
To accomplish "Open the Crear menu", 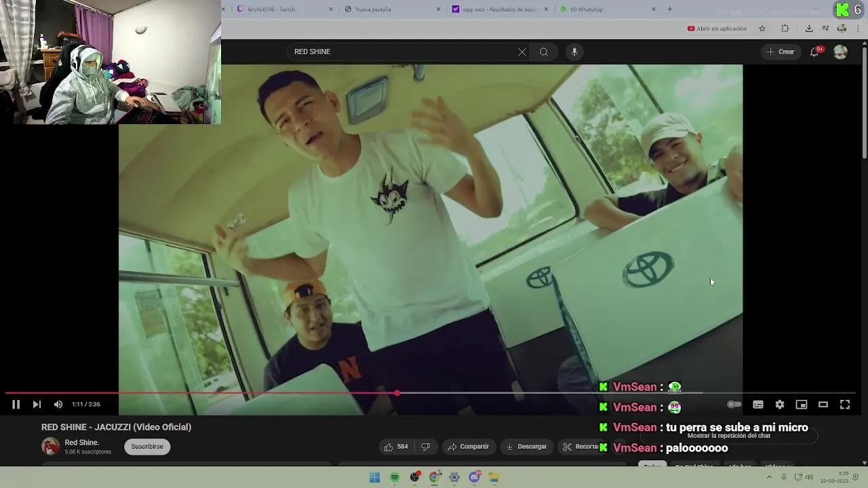I will [x=780, y=52].
